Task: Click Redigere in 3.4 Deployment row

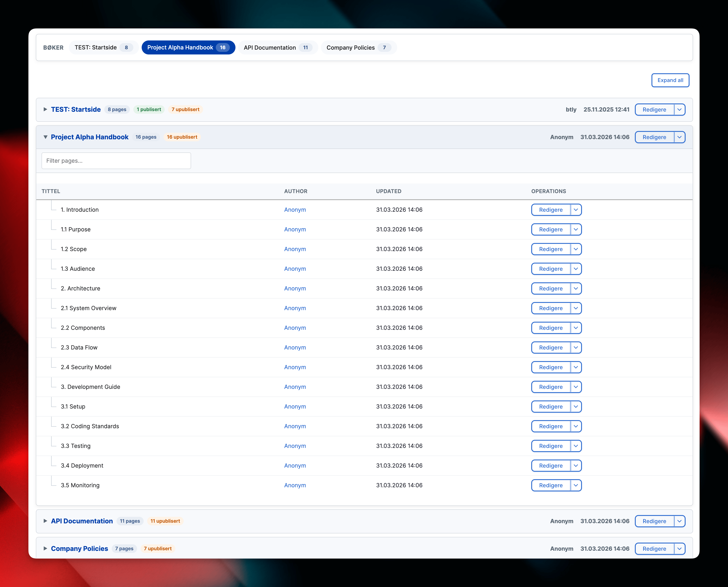Action: pos(550,466)
